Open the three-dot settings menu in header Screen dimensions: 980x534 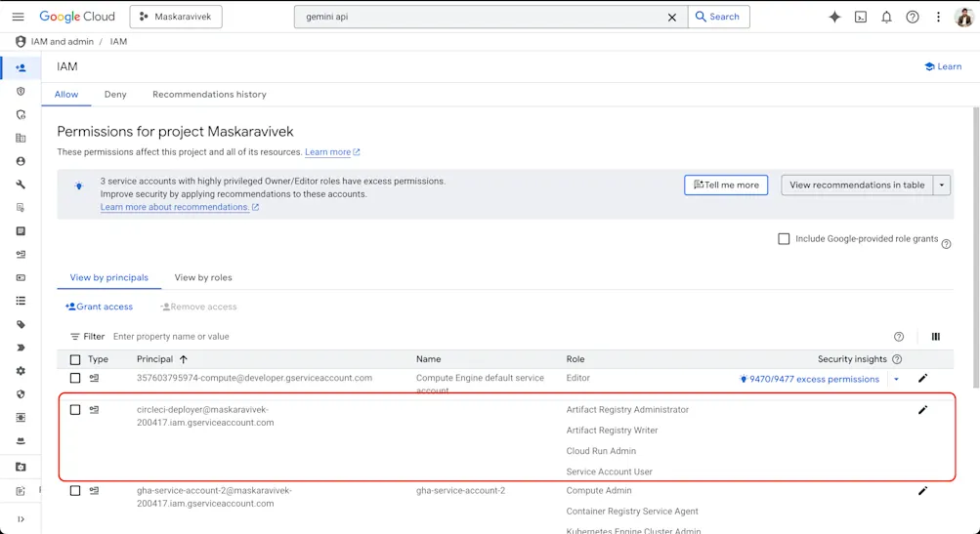click(938, 17)
